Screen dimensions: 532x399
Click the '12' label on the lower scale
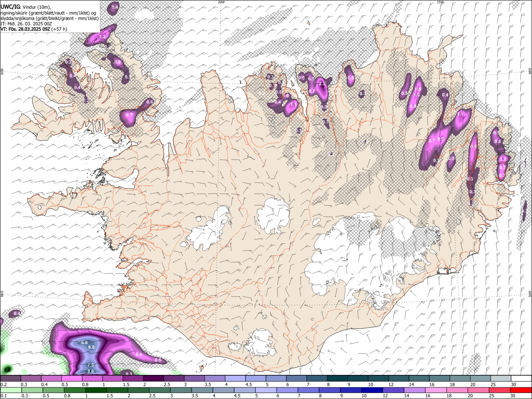coord(385,396)
